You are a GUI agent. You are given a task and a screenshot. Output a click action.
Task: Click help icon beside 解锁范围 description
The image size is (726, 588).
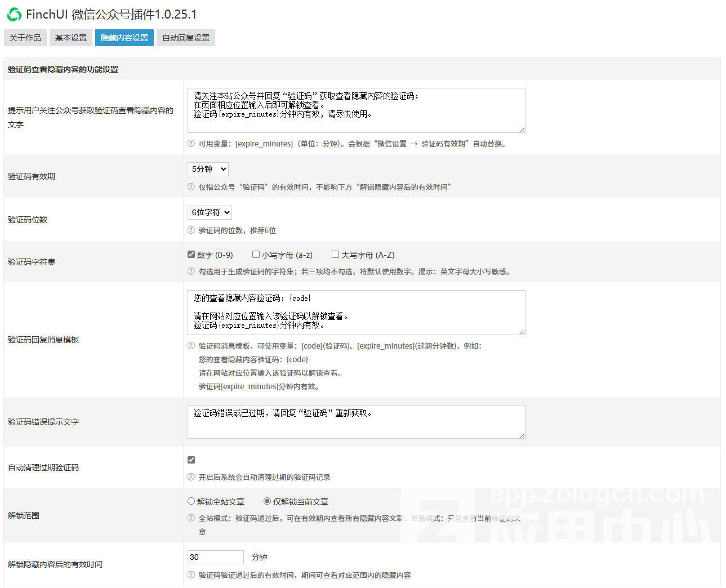point(191,518)
